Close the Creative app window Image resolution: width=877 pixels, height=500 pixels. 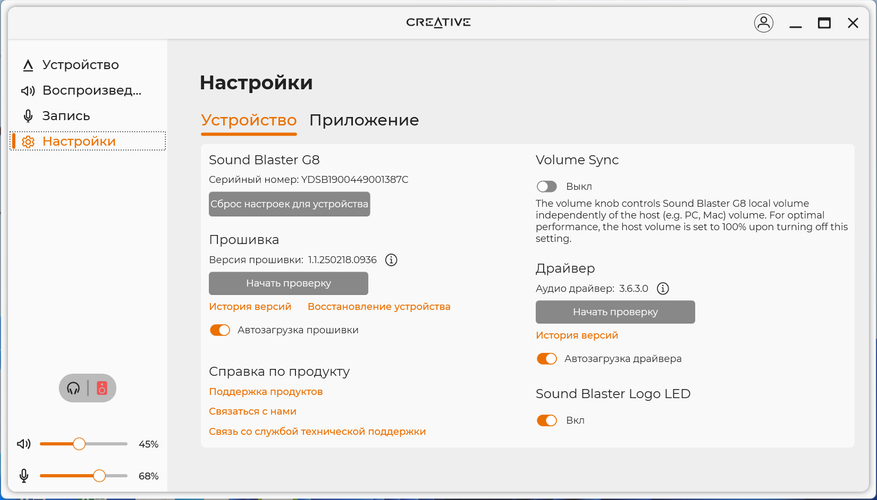pos(853,23)
